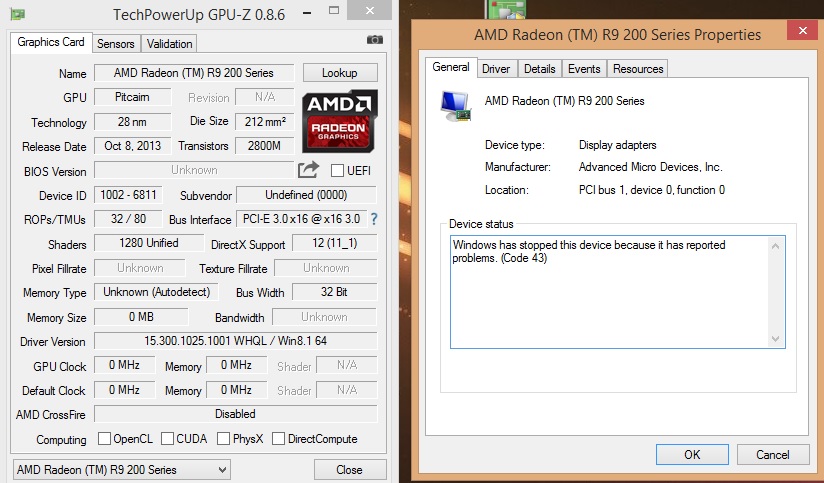The height and width of the screenshot is (483, 824).
Task: Toggle the PhysX checkbox
Action: [x=223, y=438]
